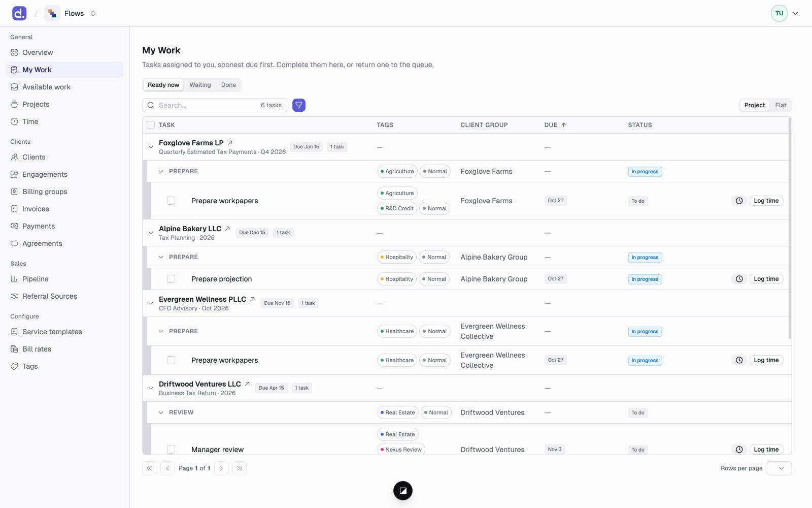Collapse the Alpine Bakery LLC project

(x=151, y=233)
